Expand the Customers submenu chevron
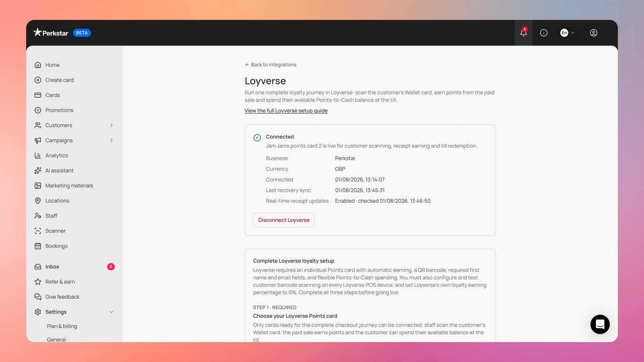 [x=111, y=125]
